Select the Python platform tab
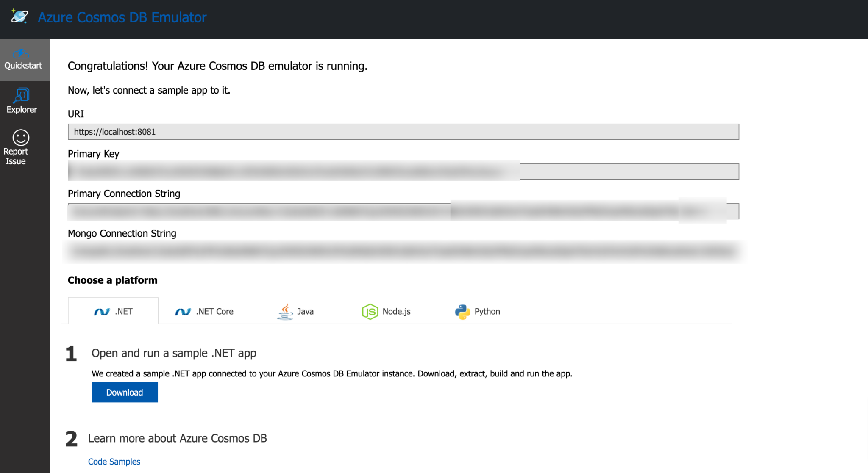 coord(476,311)
